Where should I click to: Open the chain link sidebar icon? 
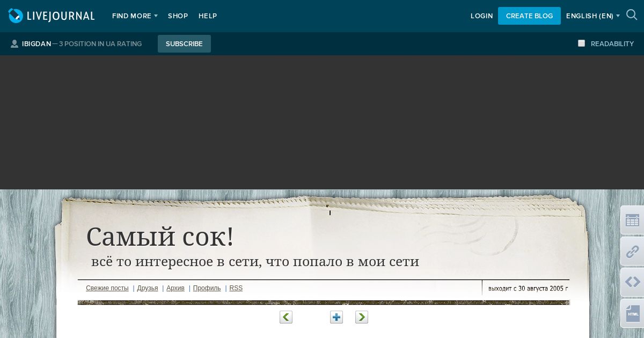point(633,251)
